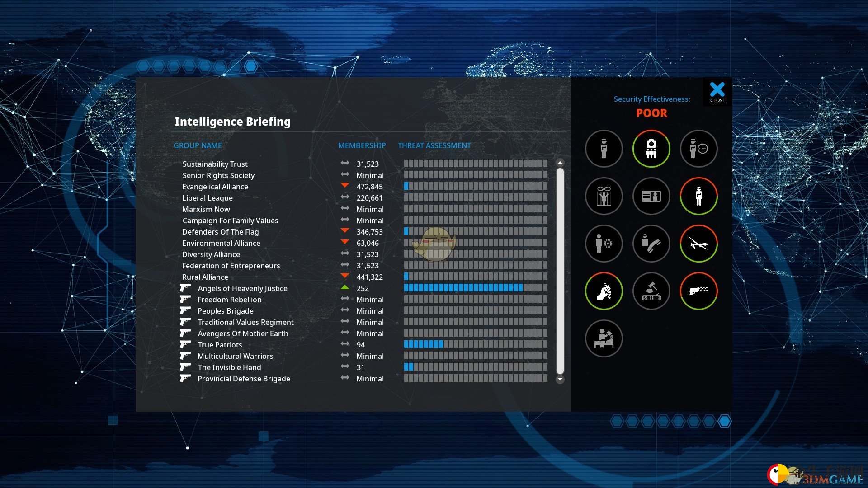The width and height of the screenshot is (868, 488).
Task: Open the camera surveillance of crowd icon
Action: [651, 149]
